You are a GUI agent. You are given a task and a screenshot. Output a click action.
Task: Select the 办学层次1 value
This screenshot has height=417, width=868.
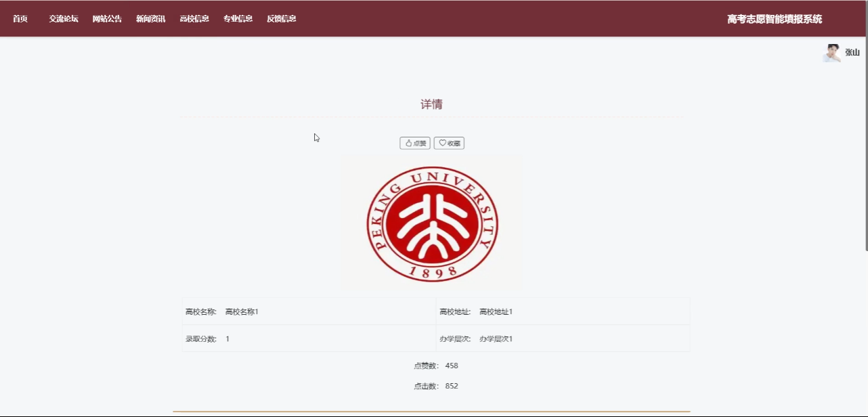pyautogui.click(x=496, y=339)
